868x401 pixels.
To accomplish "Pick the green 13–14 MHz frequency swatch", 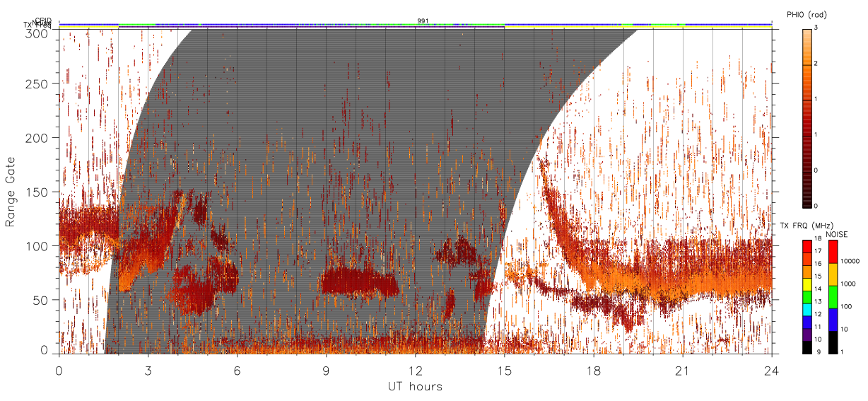I will tap(807, 297).
